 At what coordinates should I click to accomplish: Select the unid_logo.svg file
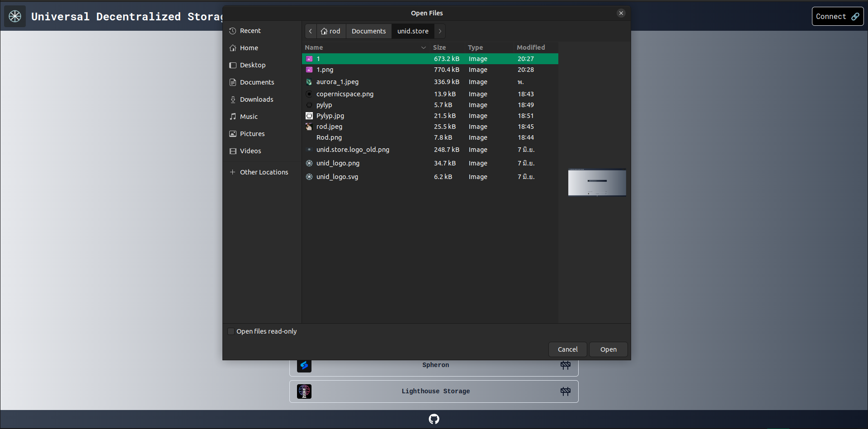coord(430,177)
